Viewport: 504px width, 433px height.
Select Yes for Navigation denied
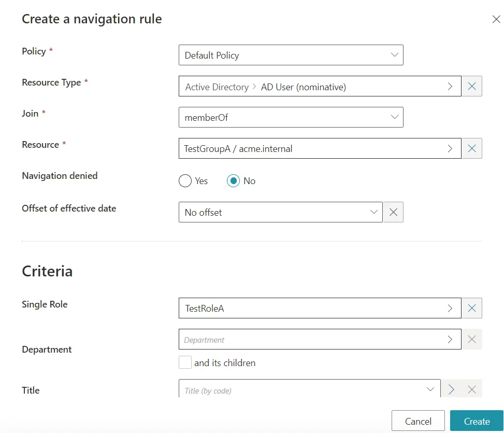[185, 181]
